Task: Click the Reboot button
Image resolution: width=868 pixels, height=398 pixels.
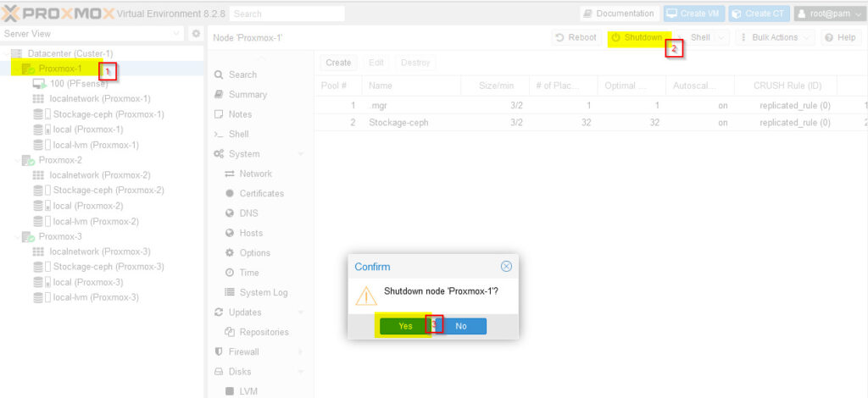Action: tap(576, 37)
